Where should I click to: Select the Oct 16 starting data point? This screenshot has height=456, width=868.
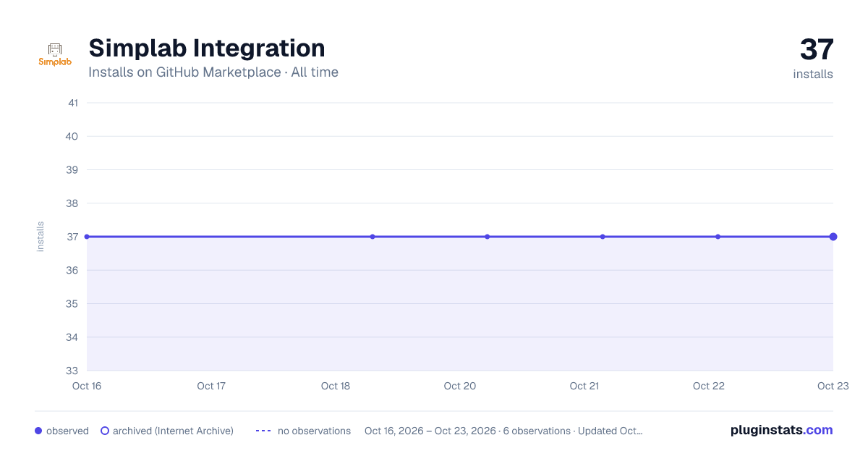87,237
